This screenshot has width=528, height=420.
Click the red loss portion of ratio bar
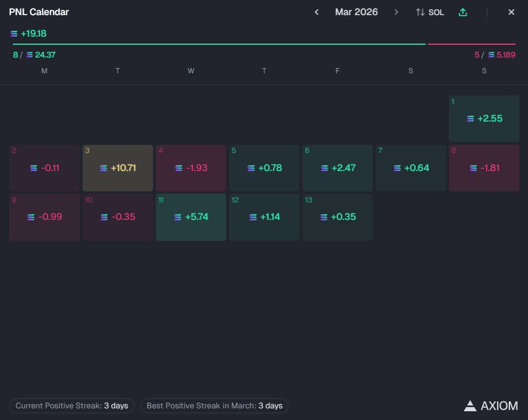coord(472,44)
